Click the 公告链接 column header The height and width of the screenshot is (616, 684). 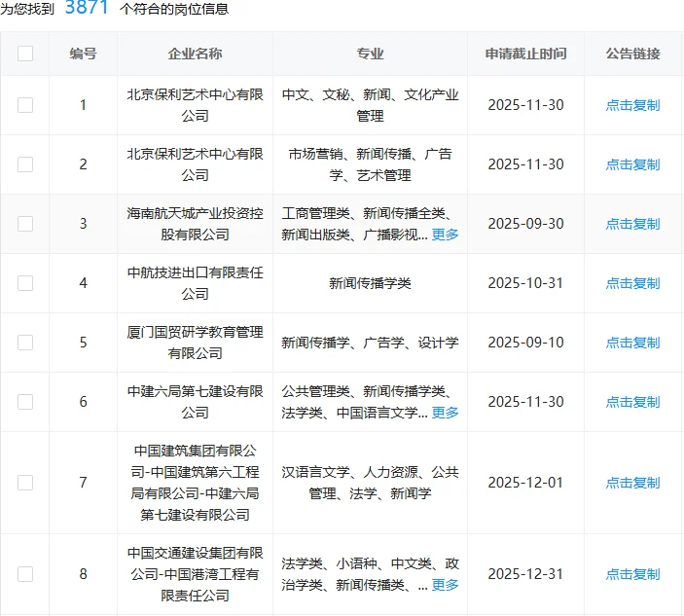point(632,54)
